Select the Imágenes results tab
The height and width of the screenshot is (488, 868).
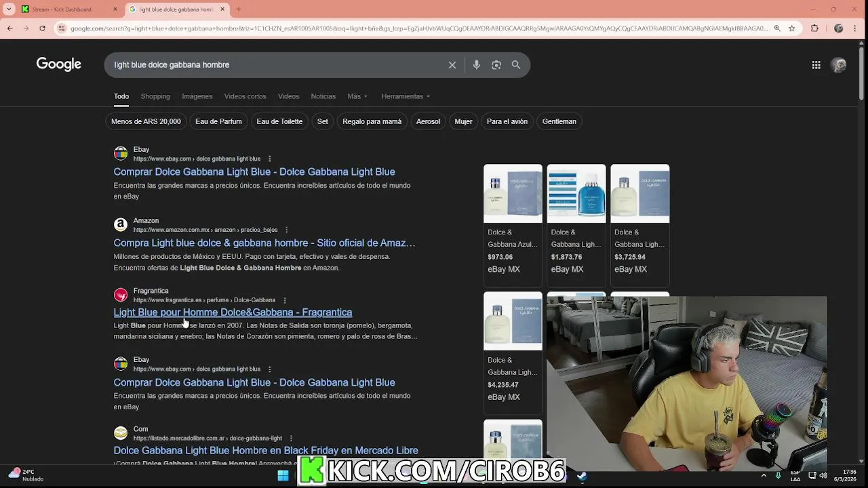[x=197, y=96]
